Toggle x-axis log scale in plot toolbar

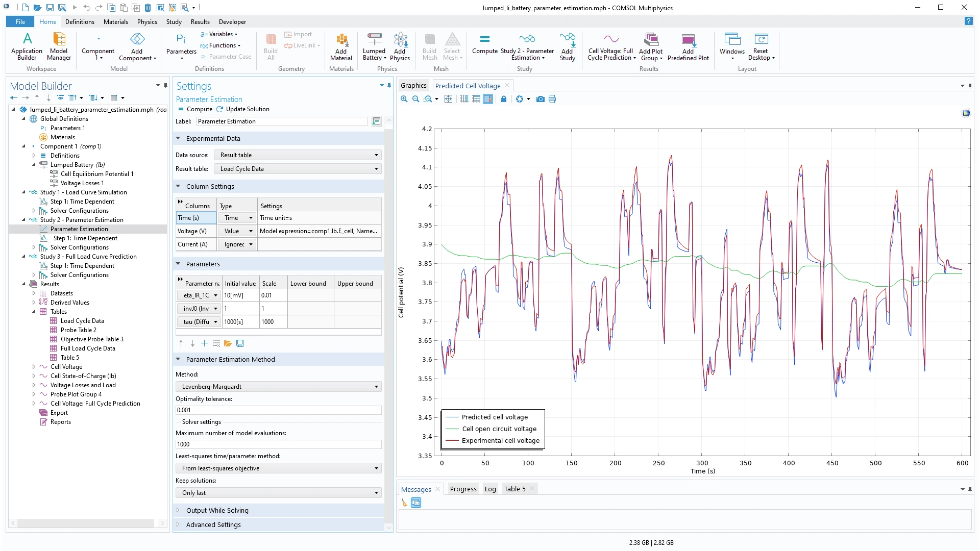click(x=464, y=99)
